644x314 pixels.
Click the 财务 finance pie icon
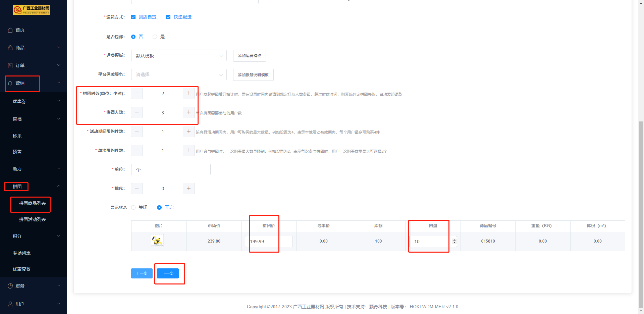[10, 286]
